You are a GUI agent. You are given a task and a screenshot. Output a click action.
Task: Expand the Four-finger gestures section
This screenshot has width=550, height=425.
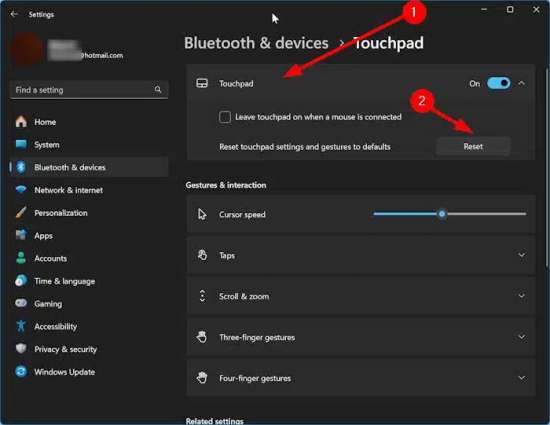click(x=522, y=378)
